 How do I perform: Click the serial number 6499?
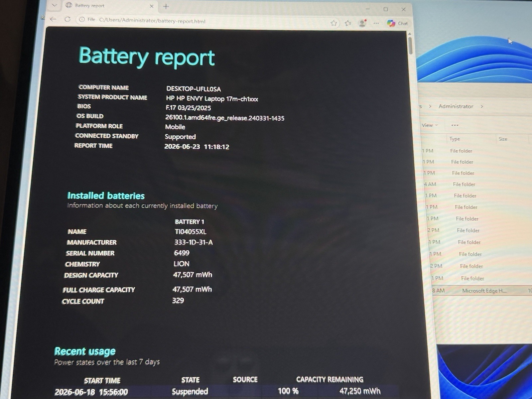coord(182,253)
